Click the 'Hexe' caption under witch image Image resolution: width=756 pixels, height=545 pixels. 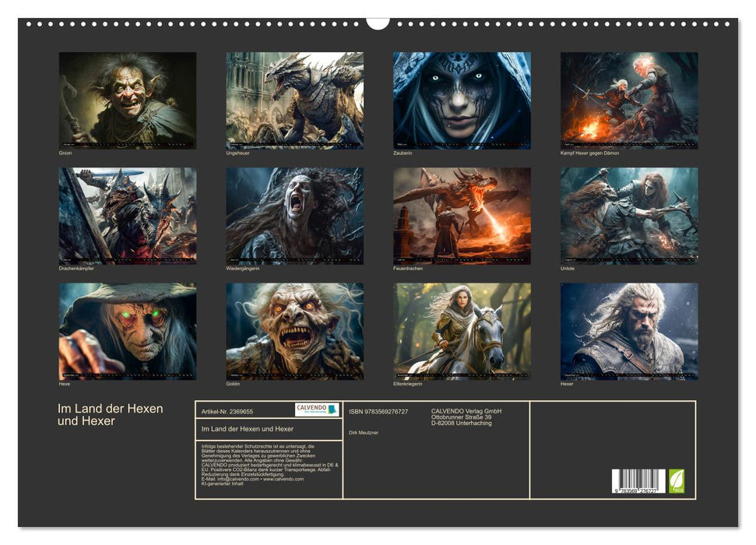pos(65,384)
